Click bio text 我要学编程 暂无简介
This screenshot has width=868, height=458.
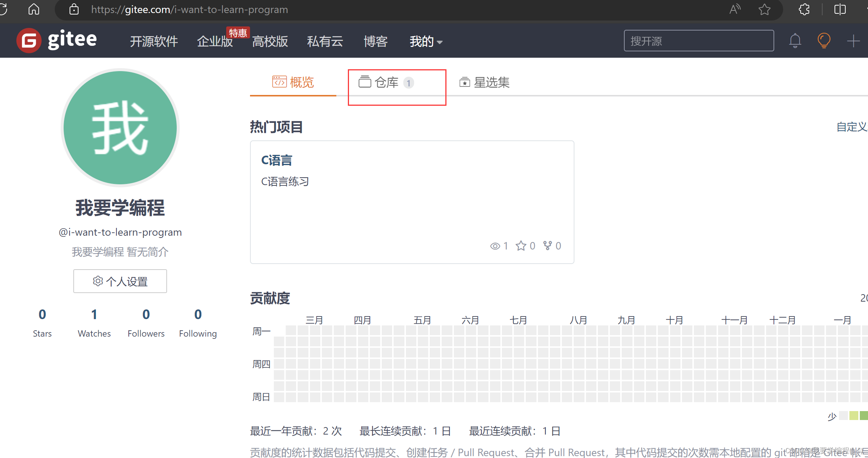(x=120, y=252)
